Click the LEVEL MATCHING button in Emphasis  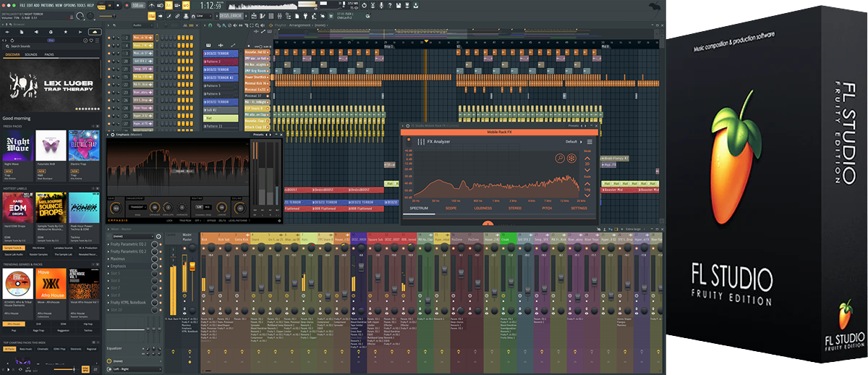click(238, 220)
